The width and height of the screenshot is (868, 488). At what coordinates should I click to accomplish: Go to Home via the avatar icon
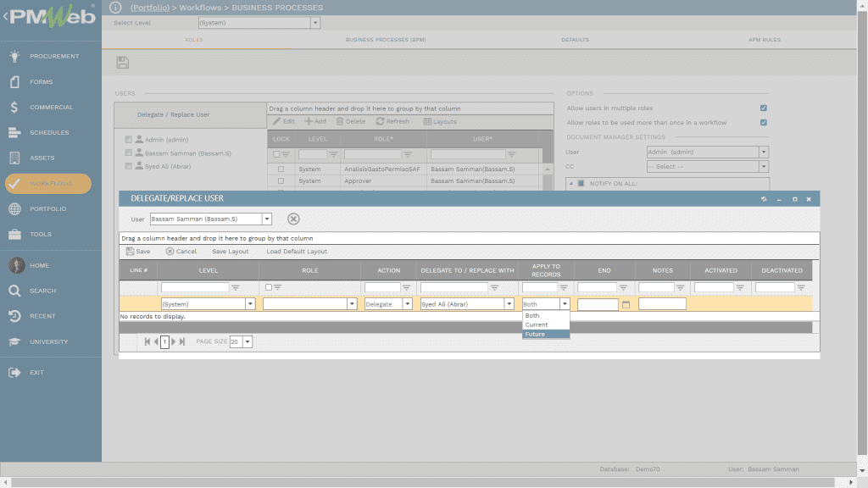point(17,265)
